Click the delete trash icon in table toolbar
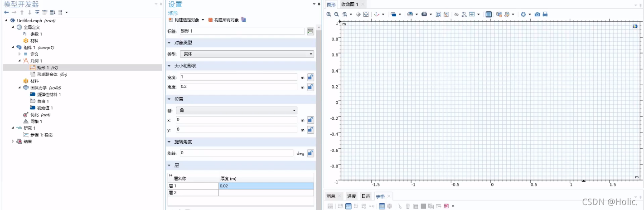This screenshot has width=644, height=210. pos(408,206)
